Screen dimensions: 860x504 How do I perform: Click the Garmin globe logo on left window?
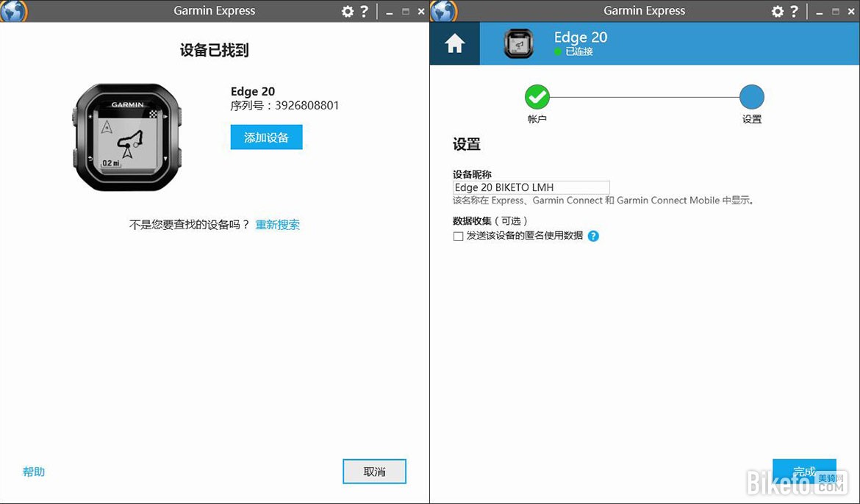click(12, 10)
